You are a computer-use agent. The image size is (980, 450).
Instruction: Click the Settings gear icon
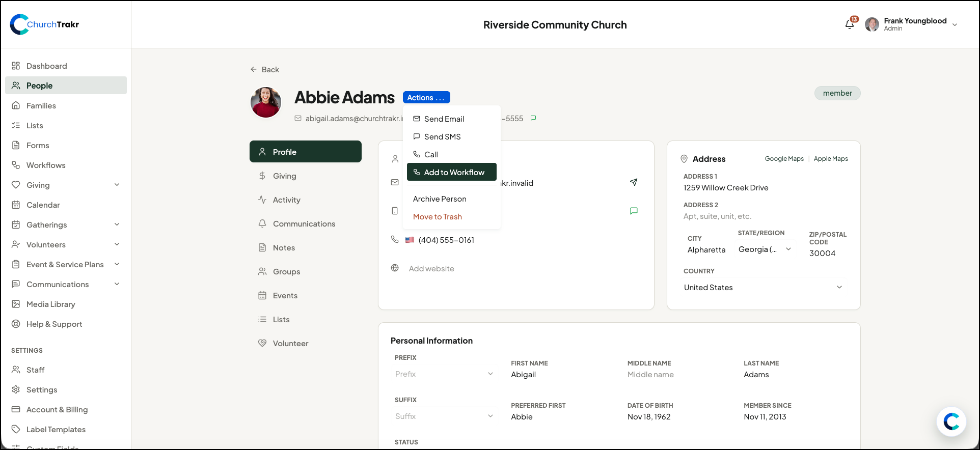[x=16, y=389]
